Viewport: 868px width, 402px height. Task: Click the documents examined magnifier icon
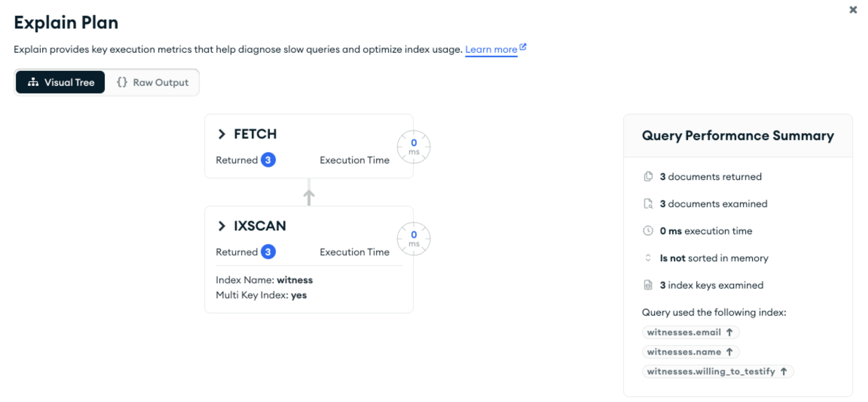click(649, 204)
